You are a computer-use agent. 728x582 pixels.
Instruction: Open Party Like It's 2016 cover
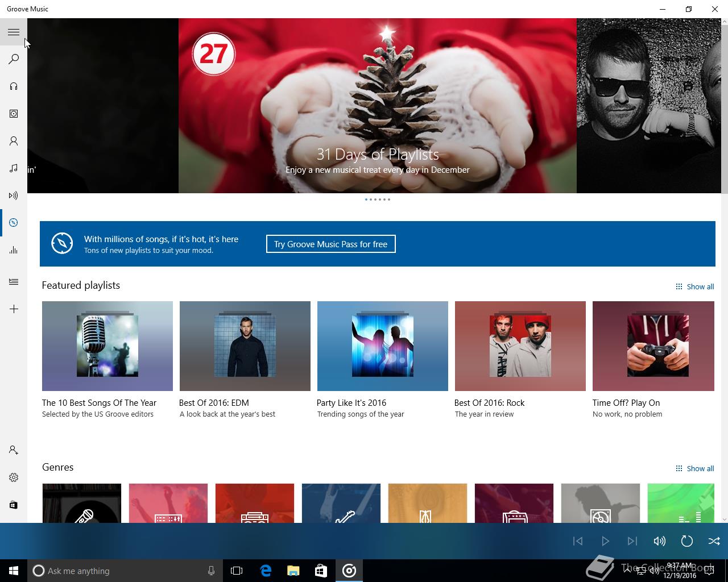[383, 346]
